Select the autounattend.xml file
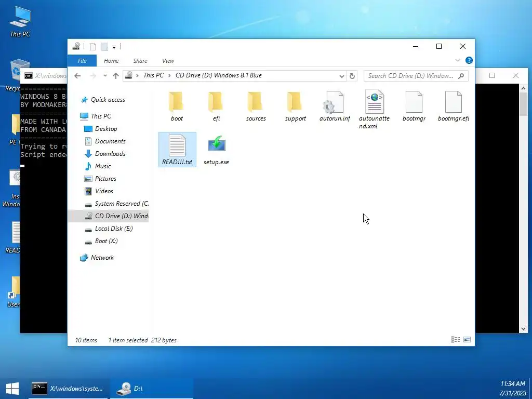Image resolution: width=532 pixels, height=399 pixels. click(374, 110)
